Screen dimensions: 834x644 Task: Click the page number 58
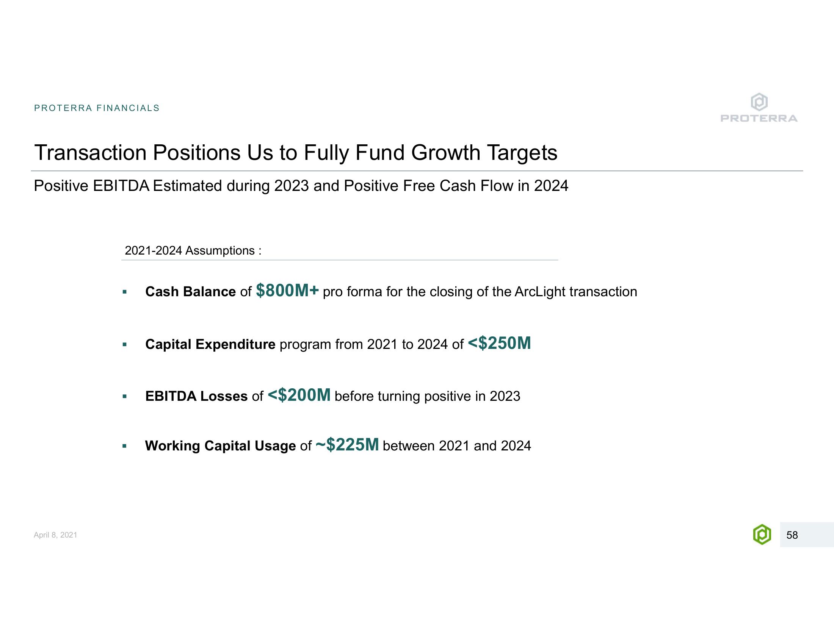(792, 535)
